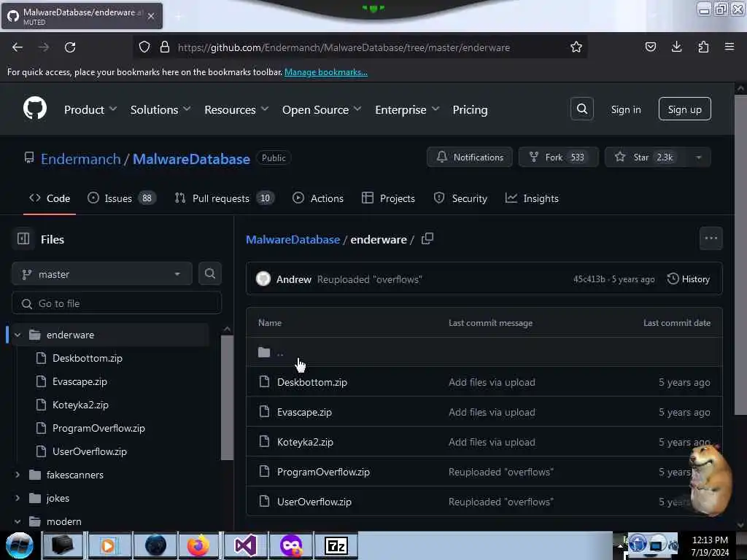Open Visual Studio from the taskbar
The image size is (747, 560).
(245, 545)
